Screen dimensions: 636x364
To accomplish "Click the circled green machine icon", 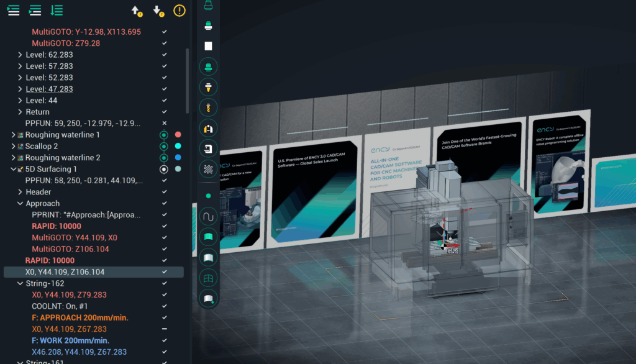I will coord(208,66).
